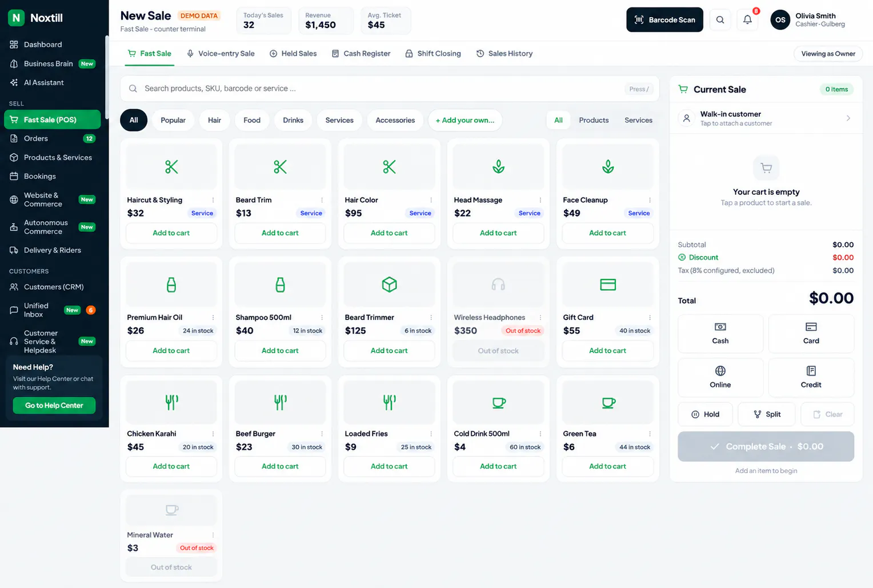The width and height of the screenshot is (873, 588).
Task: Open Customers (CRM) in sidebar
Action: [52, 287]
